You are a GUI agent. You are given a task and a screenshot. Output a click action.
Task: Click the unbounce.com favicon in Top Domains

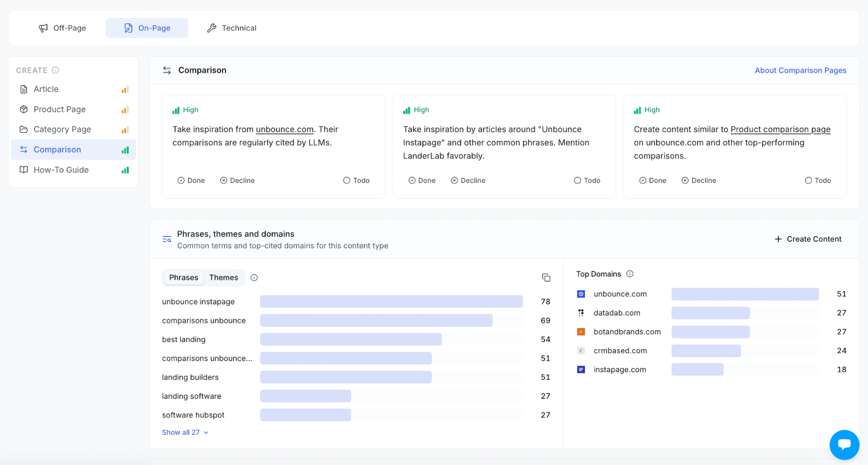tap(581, 294)
